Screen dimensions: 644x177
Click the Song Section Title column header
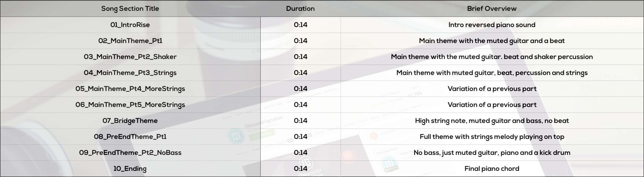[x=130, y=9]
